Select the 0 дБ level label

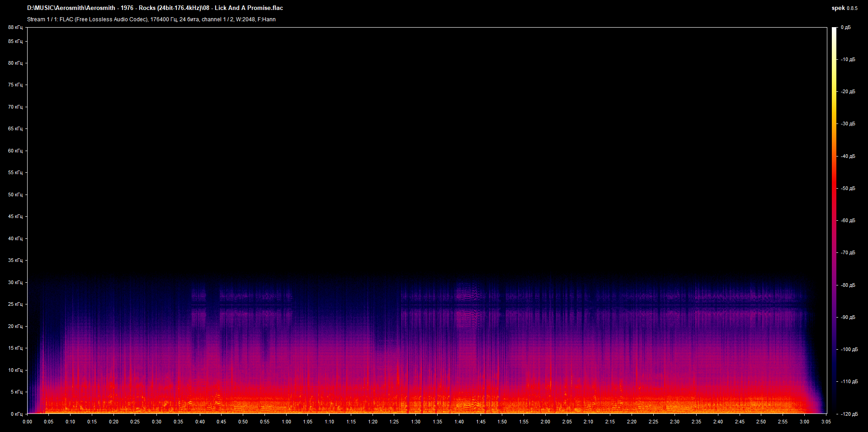(846, 28)
